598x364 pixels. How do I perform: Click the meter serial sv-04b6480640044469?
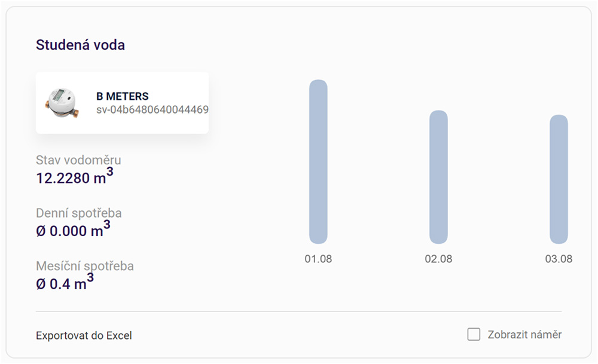pyautogui.click(x=152, y=110)
